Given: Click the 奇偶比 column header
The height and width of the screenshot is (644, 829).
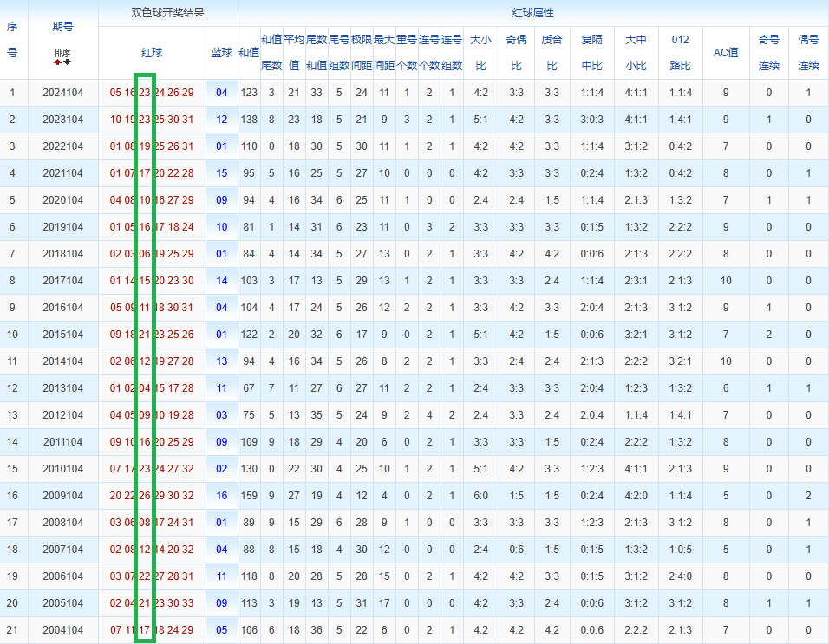Looking at the screenshot, I should [x=516, y=53].
